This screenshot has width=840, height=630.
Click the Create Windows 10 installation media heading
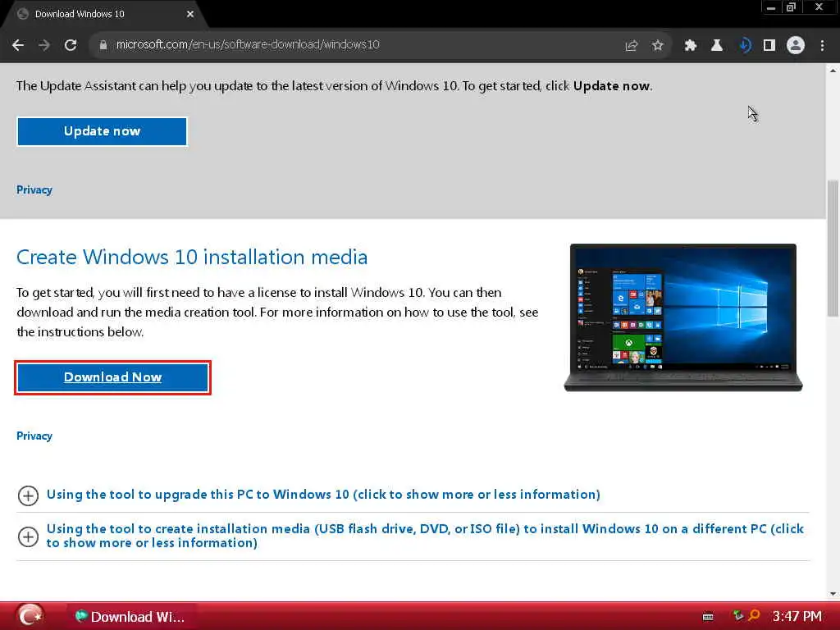(x=192, y=257)
